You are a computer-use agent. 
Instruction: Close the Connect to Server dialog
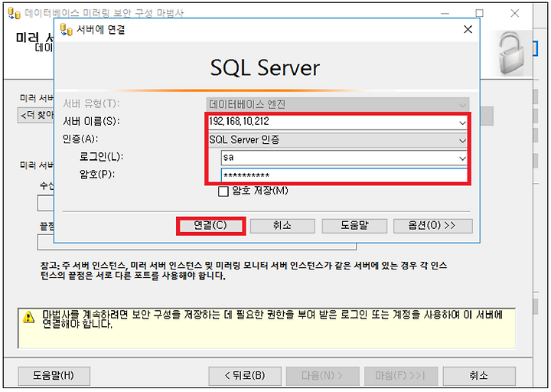(x=468, y=30)
